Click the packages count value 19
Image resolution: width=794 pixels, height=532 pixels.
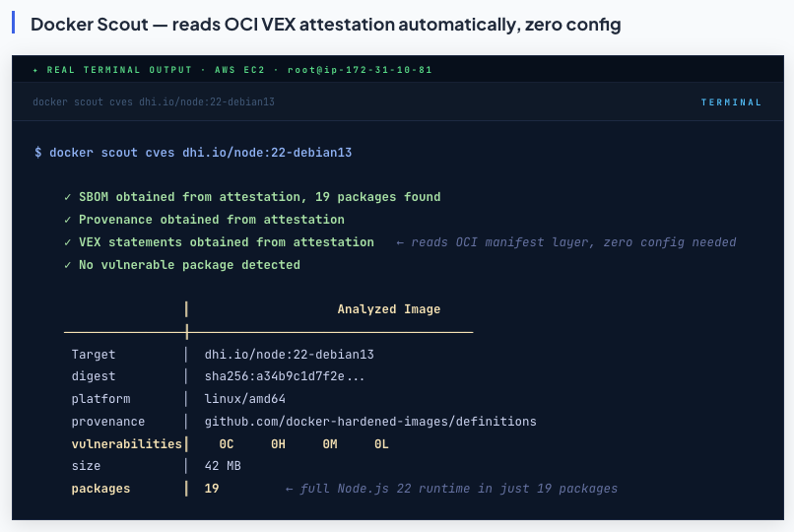click(212, 489)
